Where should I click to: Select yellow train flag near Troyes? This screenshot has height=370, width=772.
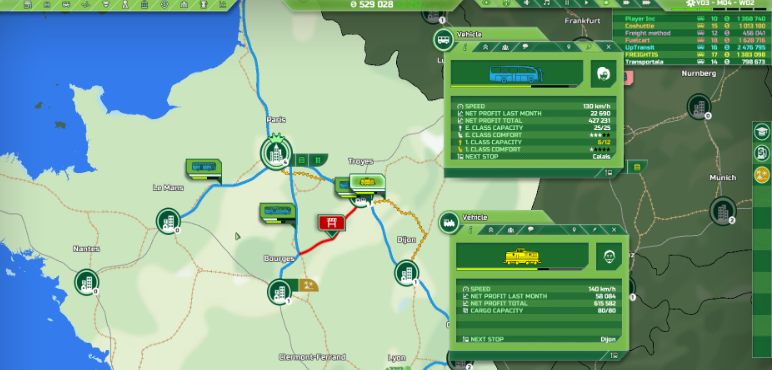pyautogui.click(x=367, y=183)
